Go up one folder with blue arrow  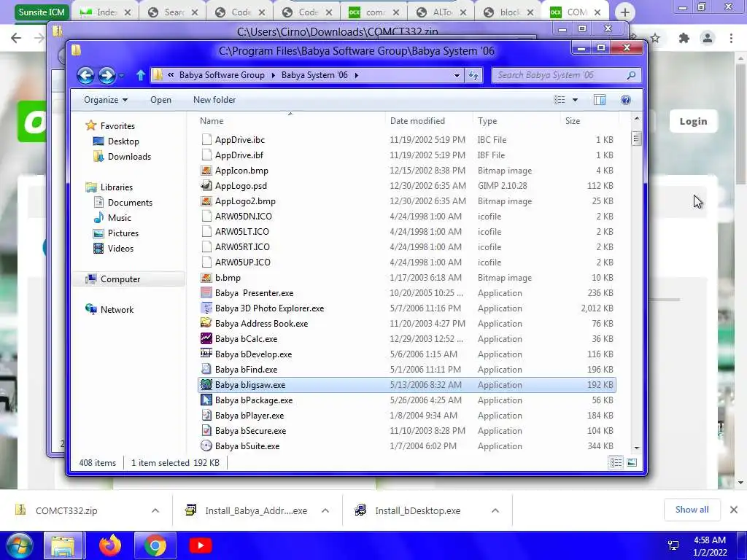[x=141, y=75]
